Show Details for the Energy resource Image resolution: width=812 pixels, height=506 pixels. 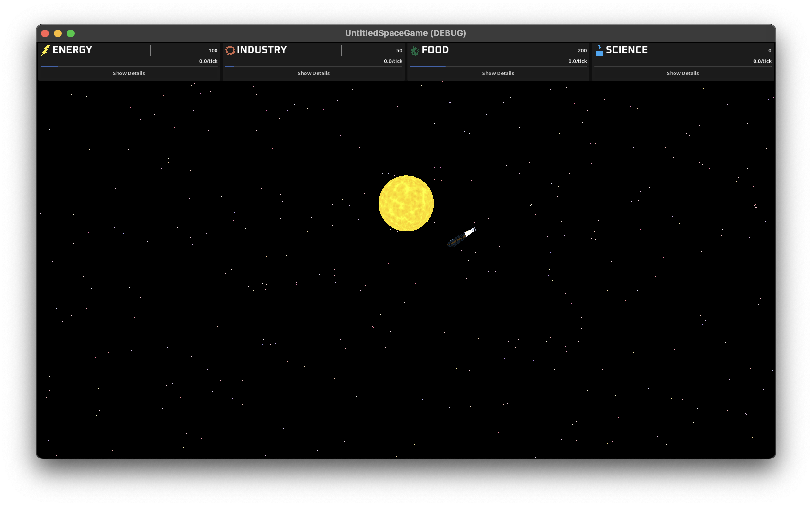point(129,73)
